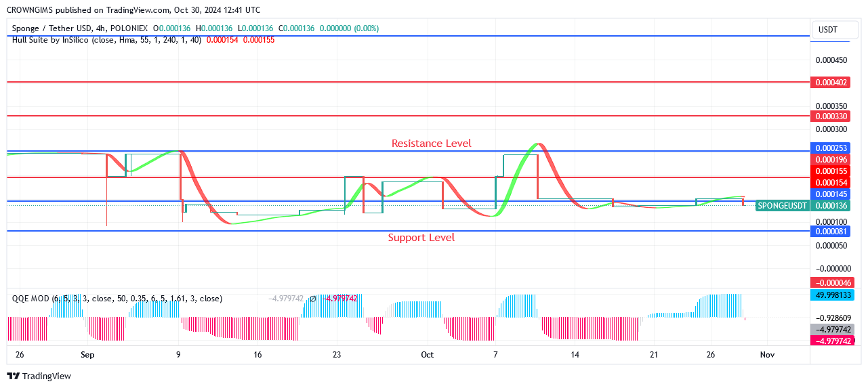Select the green 0.000136 current price label
The width and height of the screenshot is (868, 388).
831,205
